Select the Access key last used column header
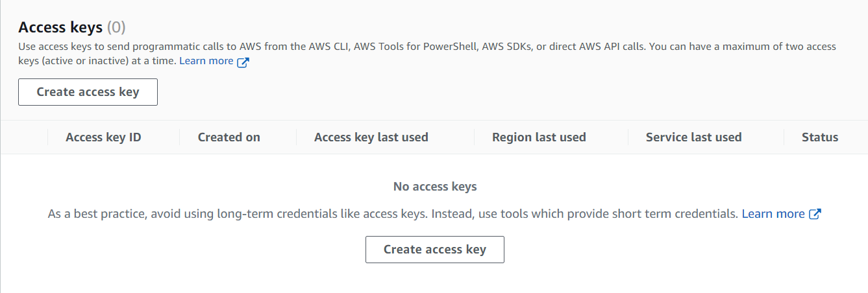Image resolution: width=868 pixels, height=293 pixels. tap(371, 137)
